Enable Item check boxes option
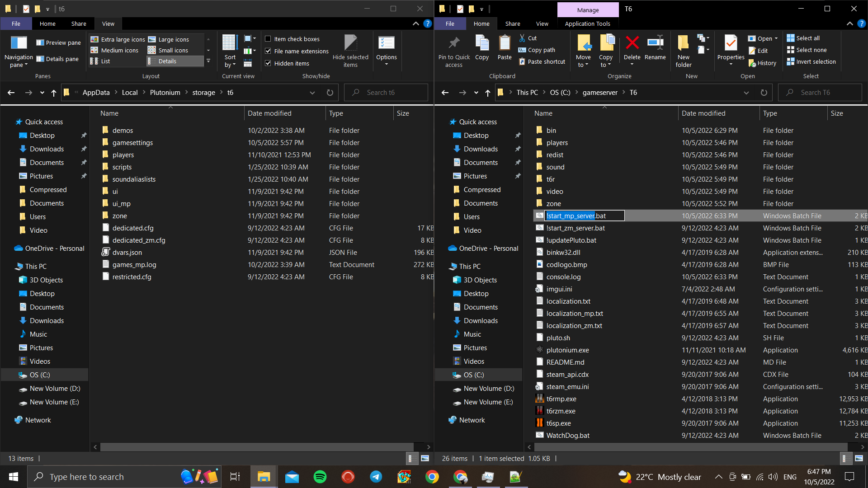868x488 pixels. pyautogui.click(x=292, y=39)
